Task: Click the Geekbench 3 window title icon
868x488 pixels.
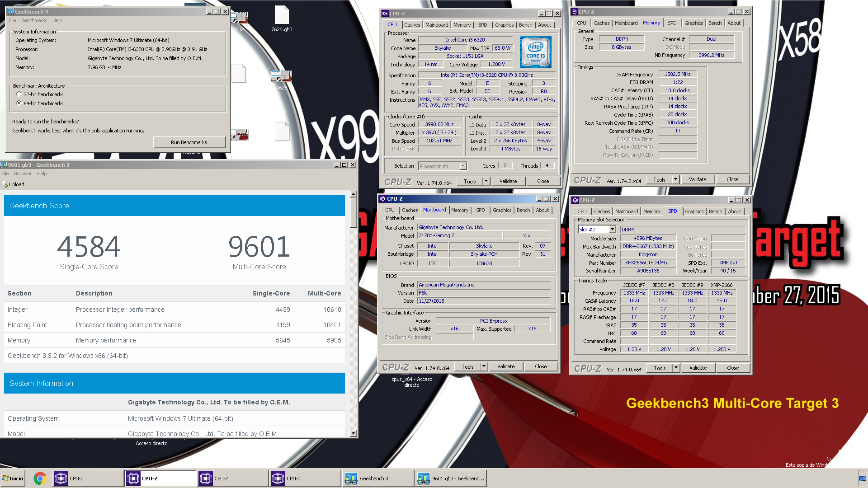Action: 11,12
